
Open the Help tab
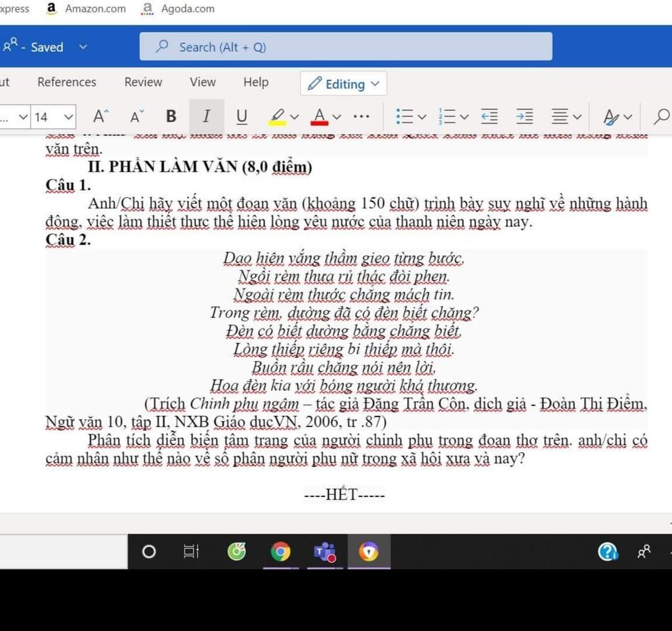[256, 82]
